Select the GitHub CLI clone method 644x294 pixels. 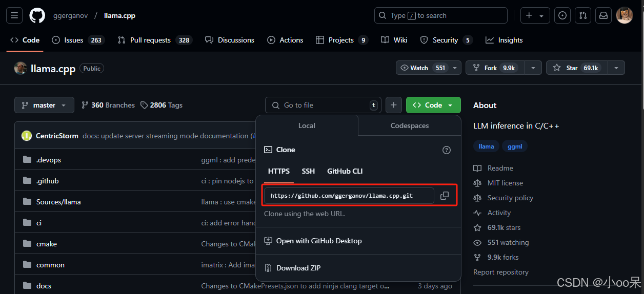pyautogui.click(x=345, y=171)
